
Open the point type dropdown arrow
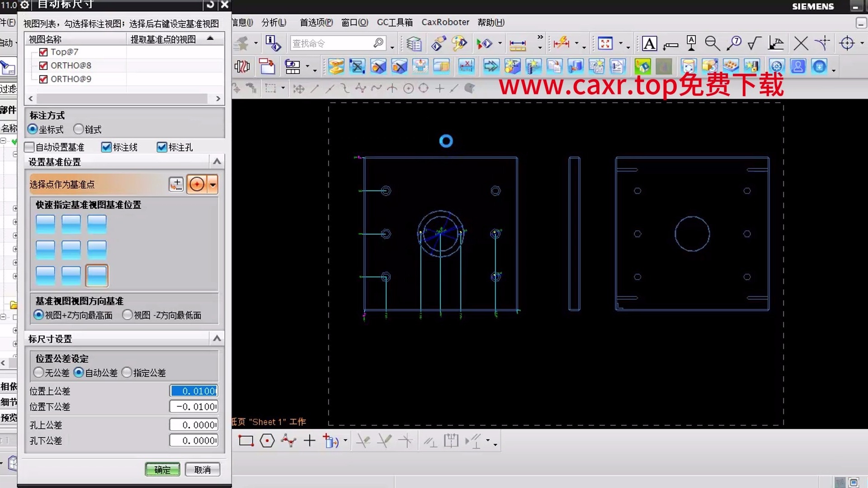click(213, 184)
